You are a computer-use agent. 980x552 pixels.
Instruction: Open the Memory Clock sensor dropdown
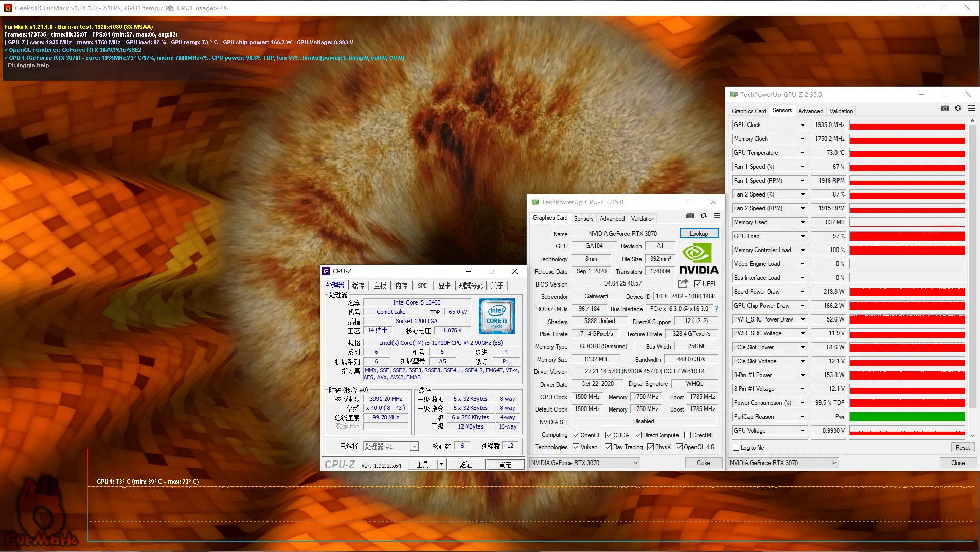click(802, 139)
